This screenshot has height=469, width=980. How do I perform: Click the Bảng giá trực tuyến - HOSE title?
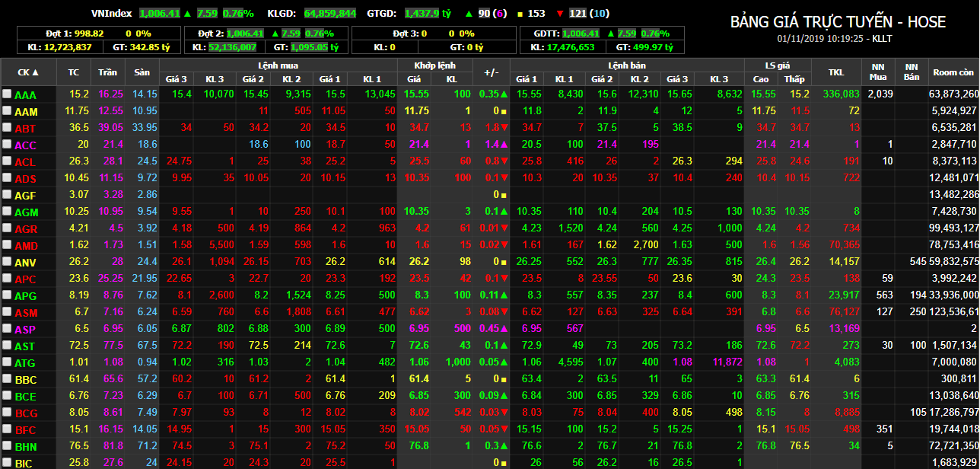pos(838,22)
